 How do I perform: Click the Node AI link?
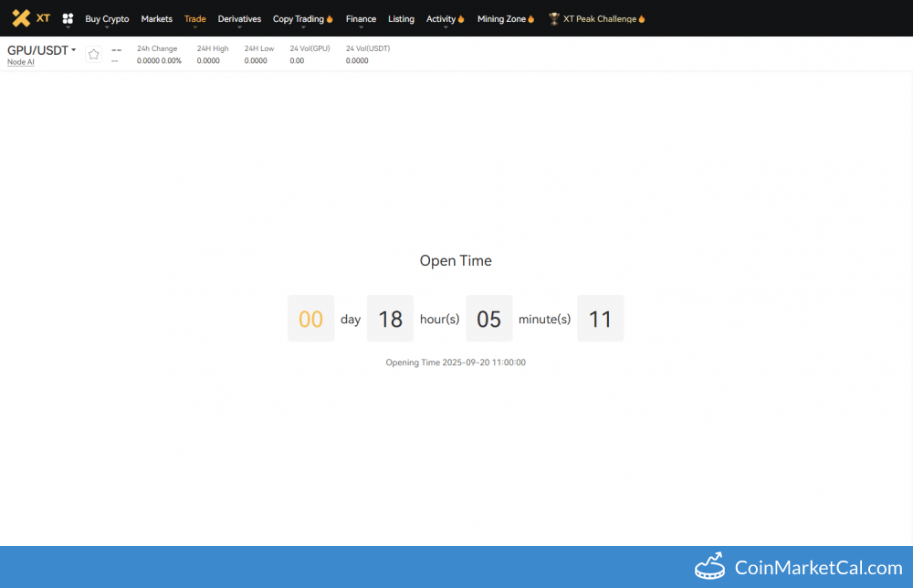coord(20,62)
